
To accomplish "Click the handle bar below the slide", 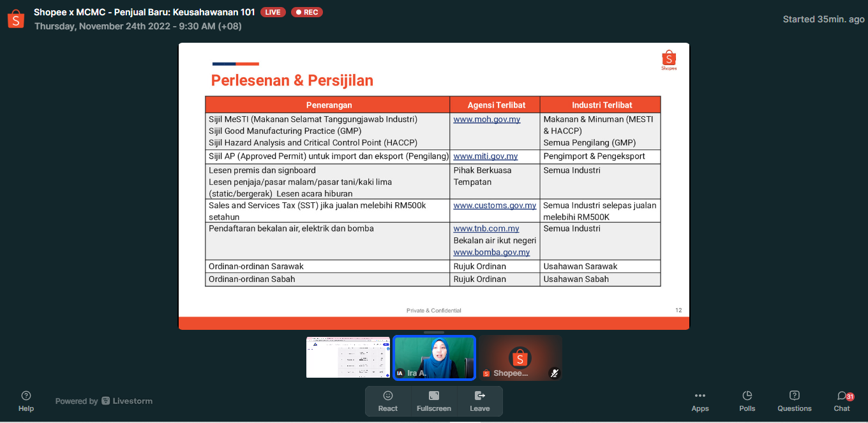I will [x=434, y=332].
